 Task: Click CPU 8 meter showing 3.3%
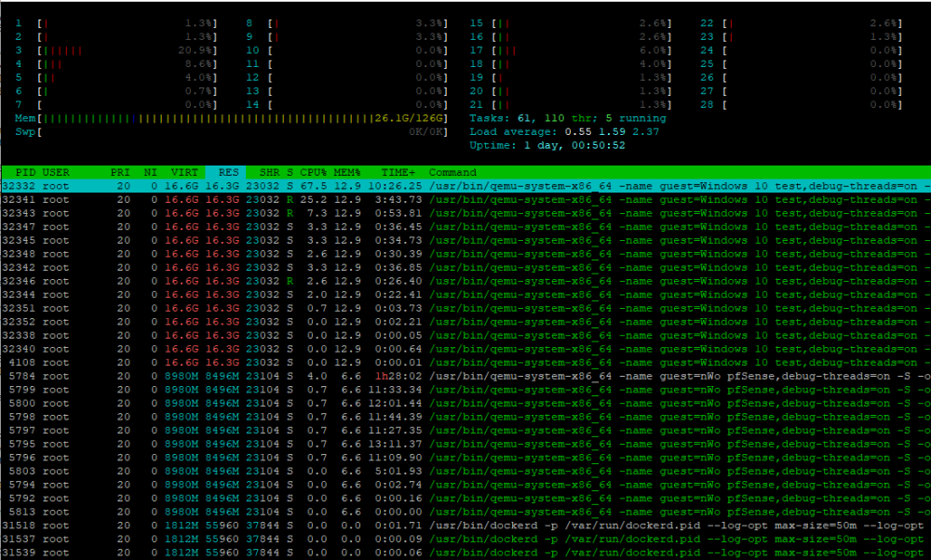(x=346, y=23)
